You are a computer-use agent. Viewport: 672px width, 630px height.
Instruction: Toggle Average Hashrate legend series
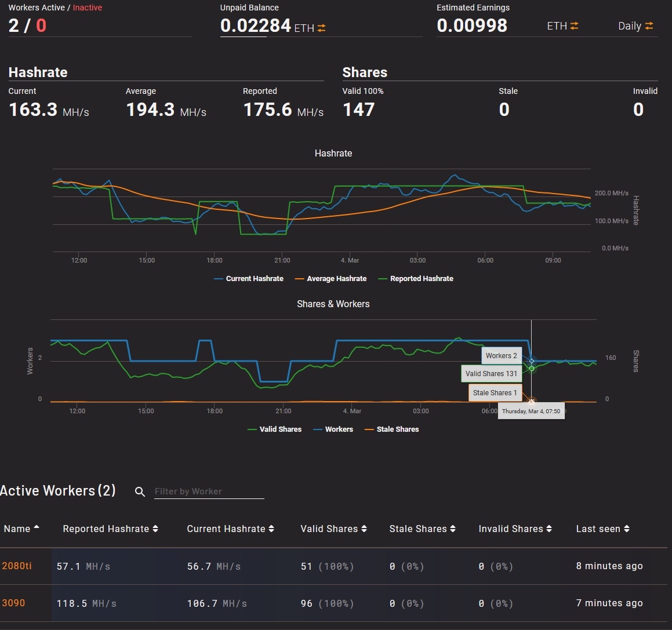(x=330, y=279)
